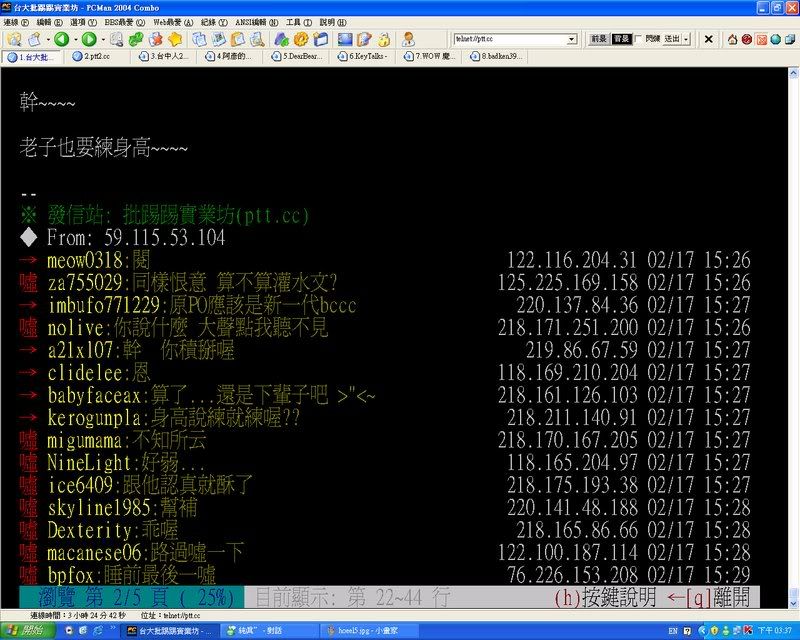Click the black X icon in toolbar
800x640 pixels.
click(709, 39)
